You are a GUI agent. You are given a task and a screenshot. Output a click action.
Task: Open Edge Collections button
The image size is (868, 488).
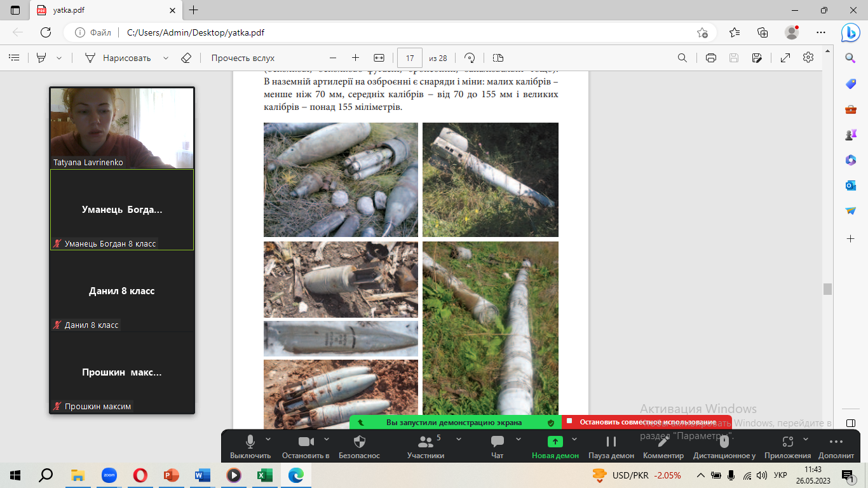pyautogui.click(x=763, y=32)
